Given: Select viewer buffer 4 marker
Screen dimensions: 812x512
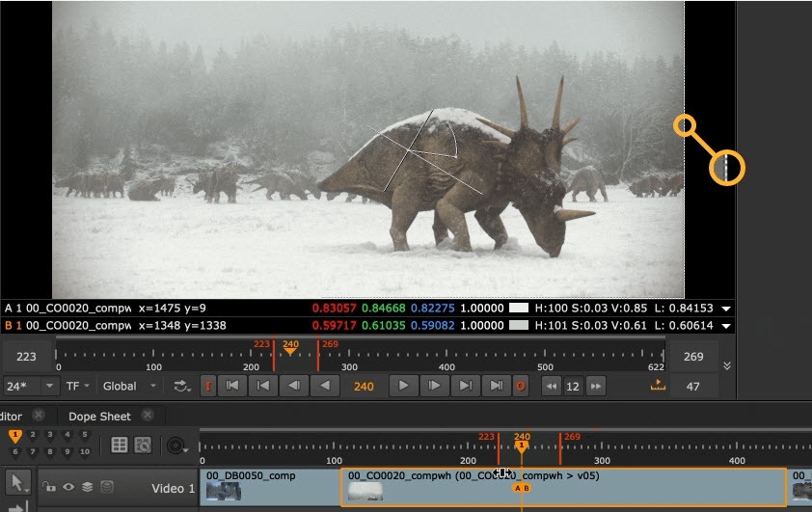Looking at the screenshot, I should (68, 436).
